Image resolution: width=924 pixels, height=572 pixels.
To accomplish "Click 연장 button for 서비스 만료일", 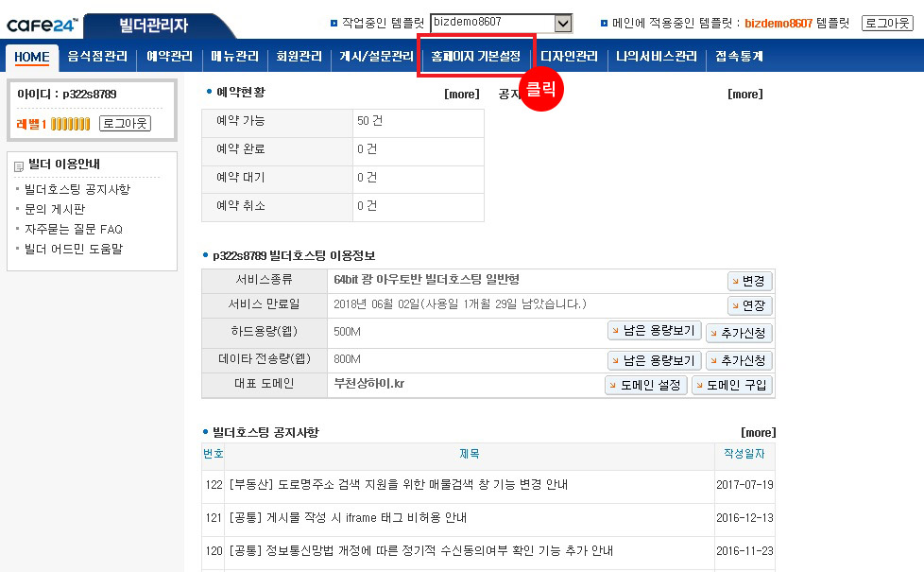I will [x=750, y=305].
